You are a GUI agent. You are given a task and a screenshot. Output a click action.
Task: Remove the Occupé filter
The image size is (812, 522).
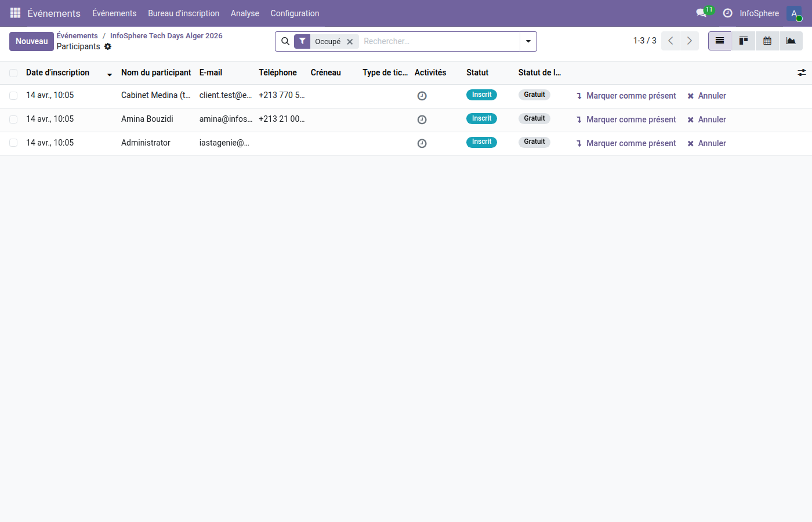350,42
